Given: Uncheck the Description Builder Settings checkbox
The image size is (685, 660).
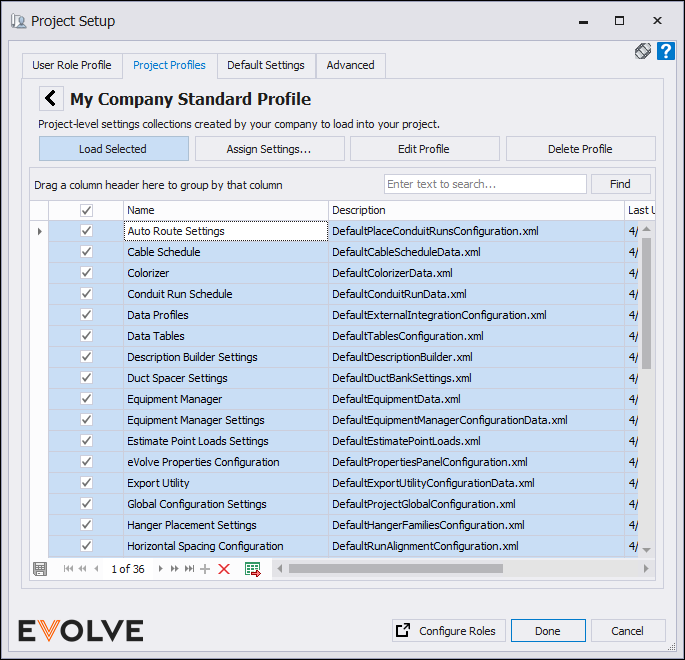Looking at the screenshot, I should pyautogui.click(x=86, y=356).
